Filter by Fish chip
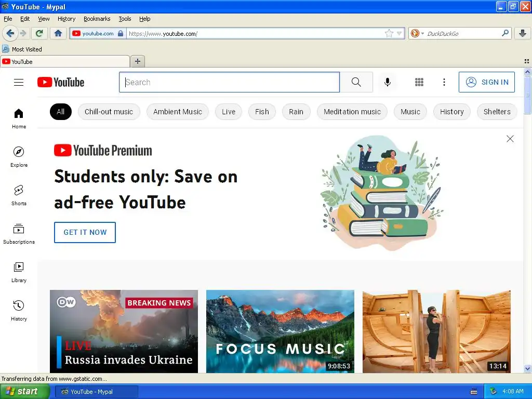Screen dimensions: 532x399 [262, 112]
